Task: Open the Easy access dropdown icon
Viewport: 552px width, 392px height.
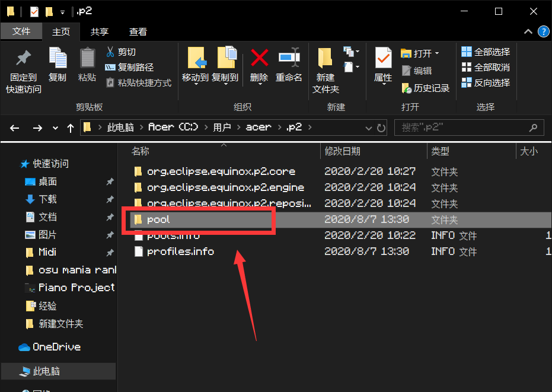Action: pos(351,66)
